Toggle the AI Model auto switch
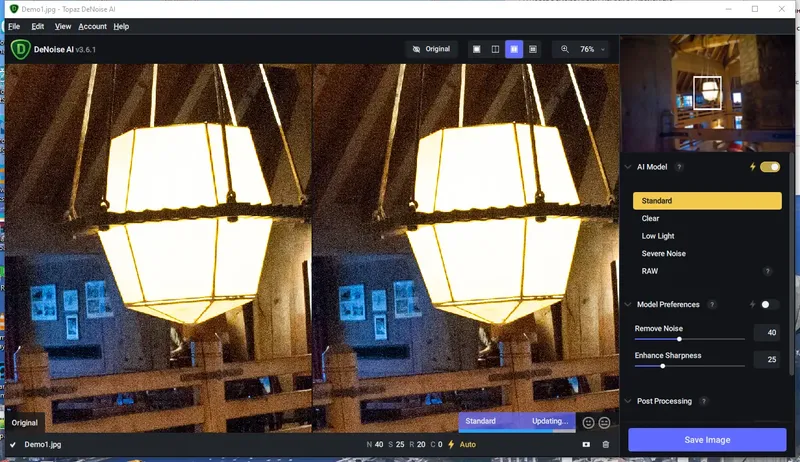The height and width of the screenshot is (462, 800). tap(770, 167)
